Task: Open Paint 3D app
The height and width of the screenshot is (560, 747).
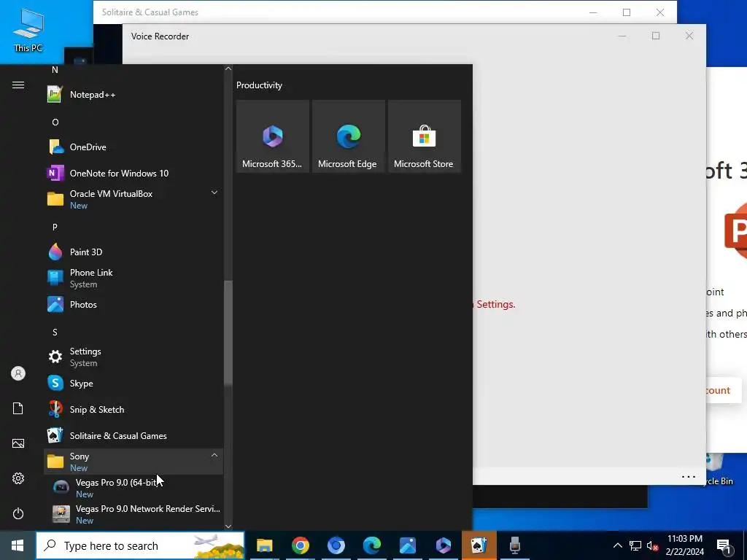Action: (133, 252)
